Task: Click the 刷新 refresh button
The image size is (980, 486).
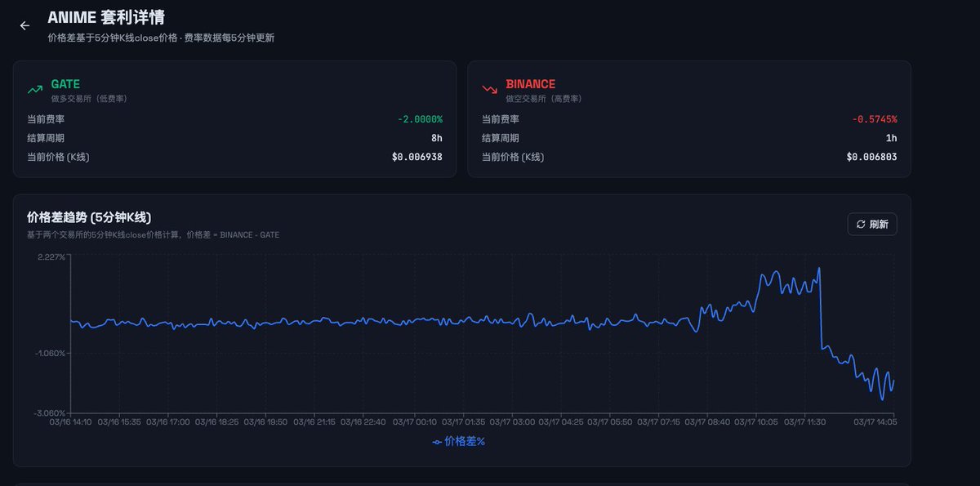Action: 872,224
